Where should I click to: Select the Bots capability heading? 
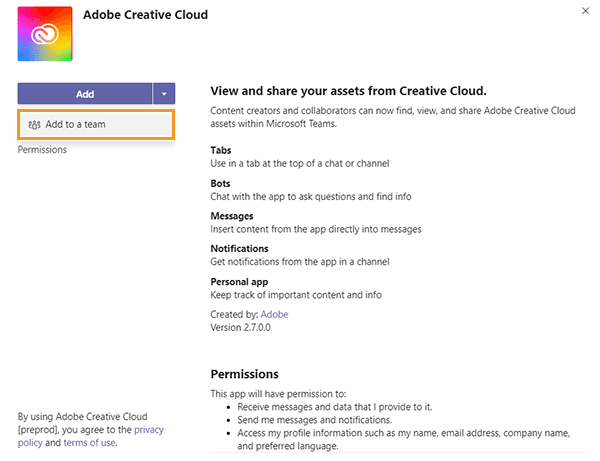(220, 184)
